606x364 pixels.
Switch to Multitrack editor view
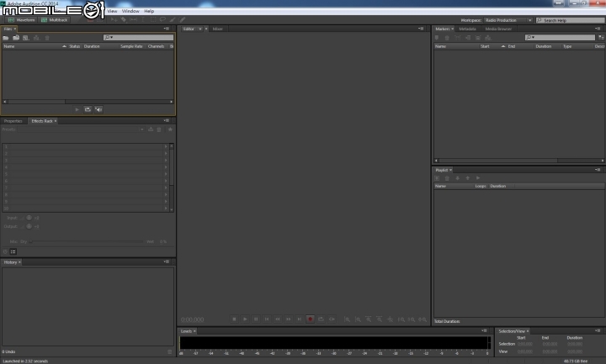pos(55,19)
